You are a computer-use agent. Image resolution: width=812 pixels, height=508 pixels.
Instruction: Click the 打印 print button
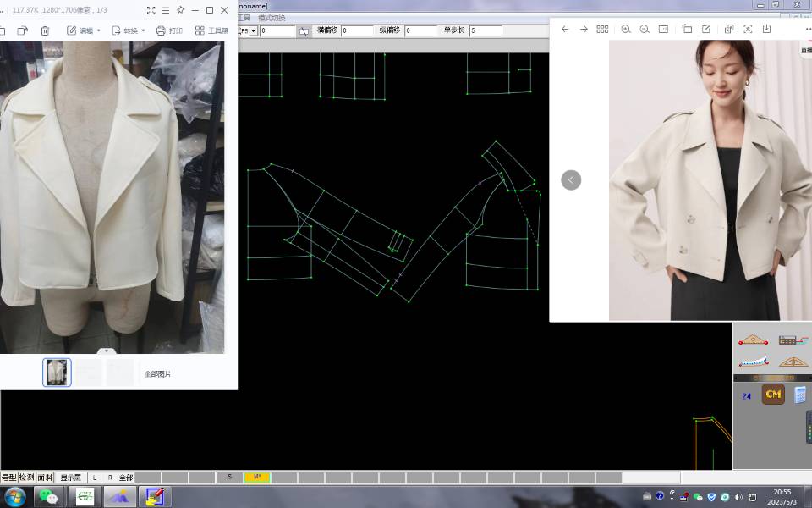169,30
